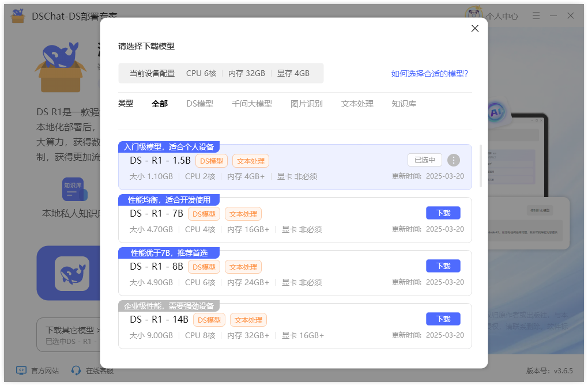Download the DS-R1-14B enterprise model
This screenshot has height=386, width=588.
click(443, 319)
